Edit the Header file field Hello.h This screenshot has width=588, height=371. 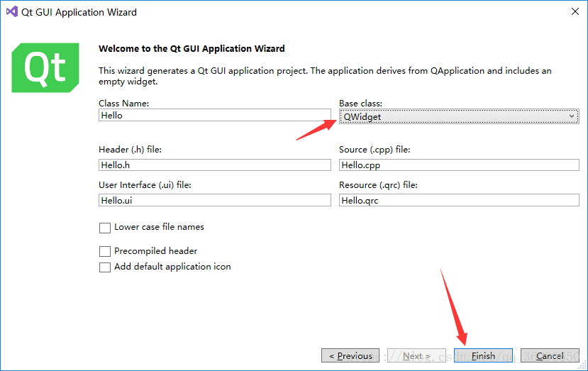(x=215, y=165)
